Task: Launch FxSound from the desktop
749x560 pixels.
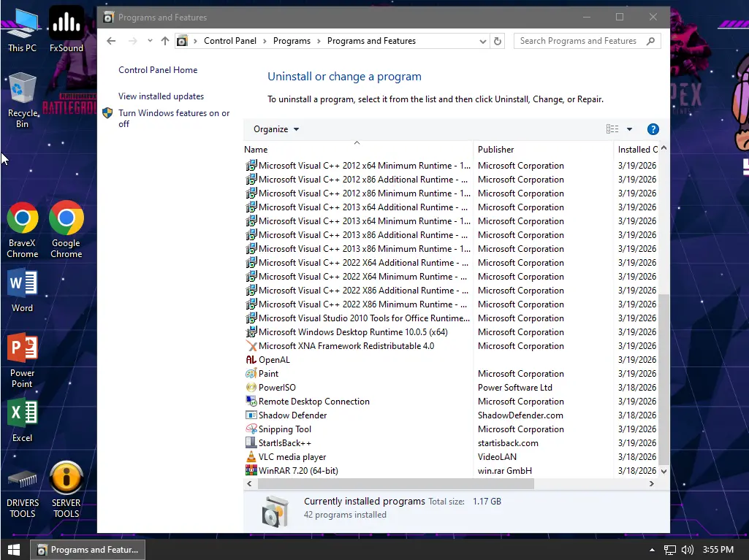Action: coord(66,29)
